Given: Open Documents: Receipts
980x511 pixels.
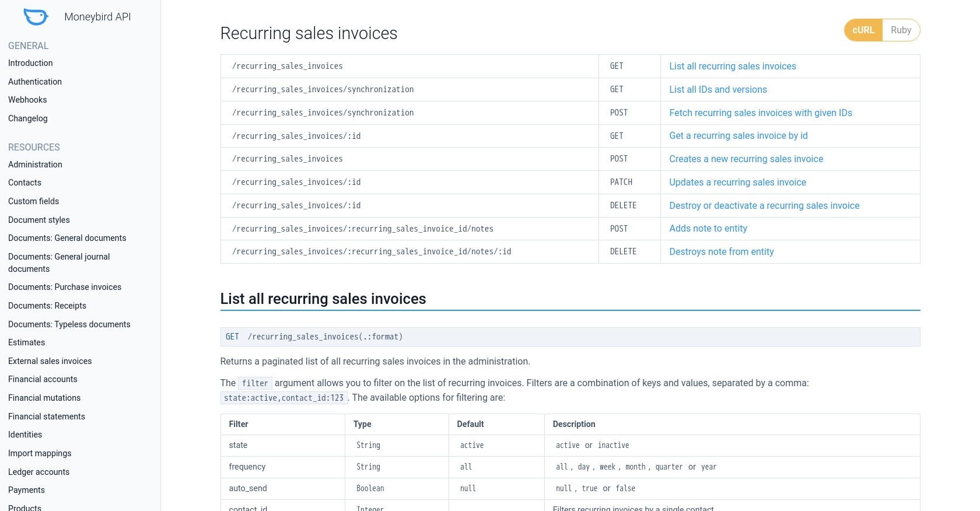Looking at the screenshot, I should tap(47, 306).
